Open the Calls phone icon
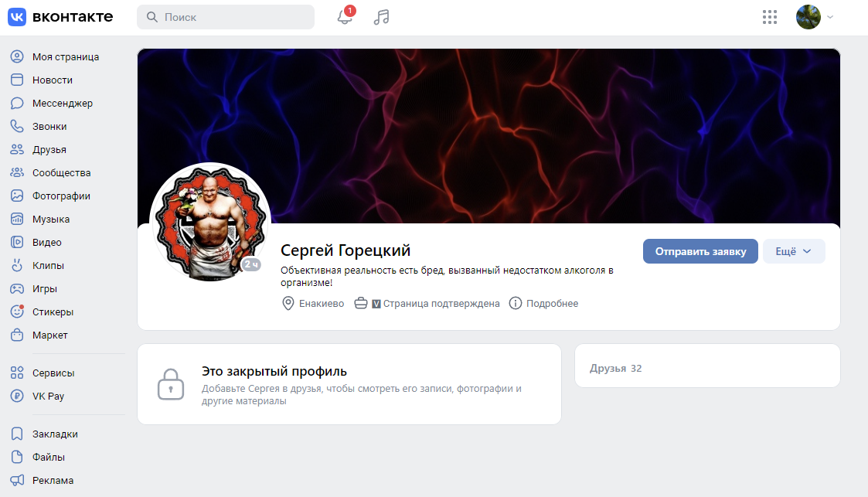 tap(17, 126)
